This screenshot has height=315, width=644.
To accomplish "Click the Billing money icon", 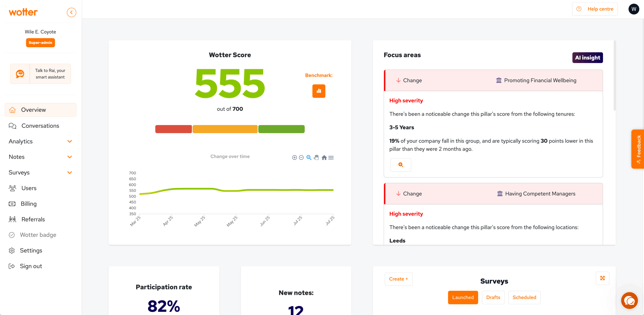I will click(12, 204).
